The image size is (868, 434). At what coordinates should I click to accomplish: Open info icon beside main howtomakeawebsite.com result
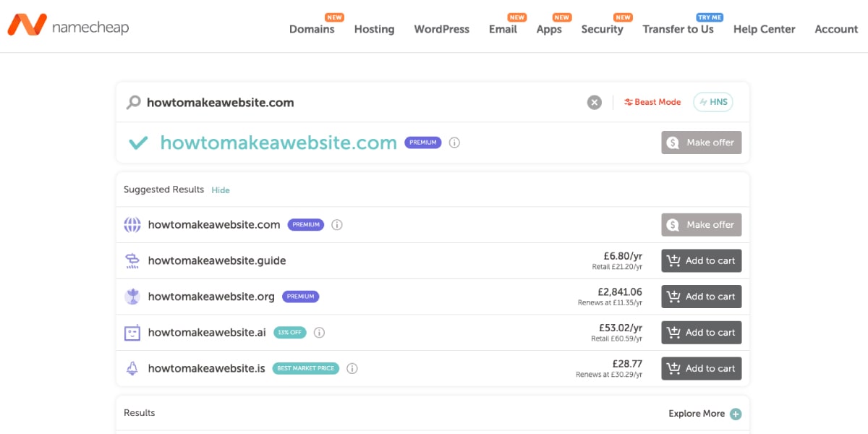[454, 142]
